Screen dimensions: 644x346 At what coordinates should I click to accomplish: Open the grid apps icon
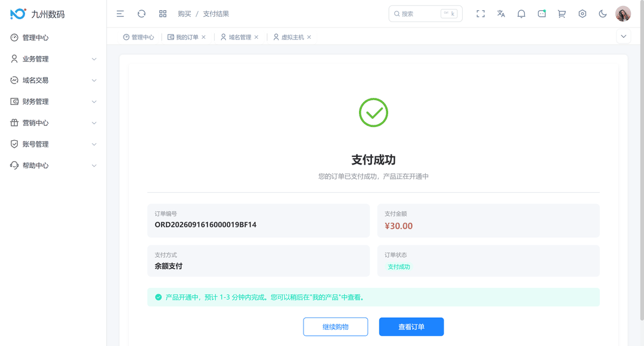click(x=163, y=14)
